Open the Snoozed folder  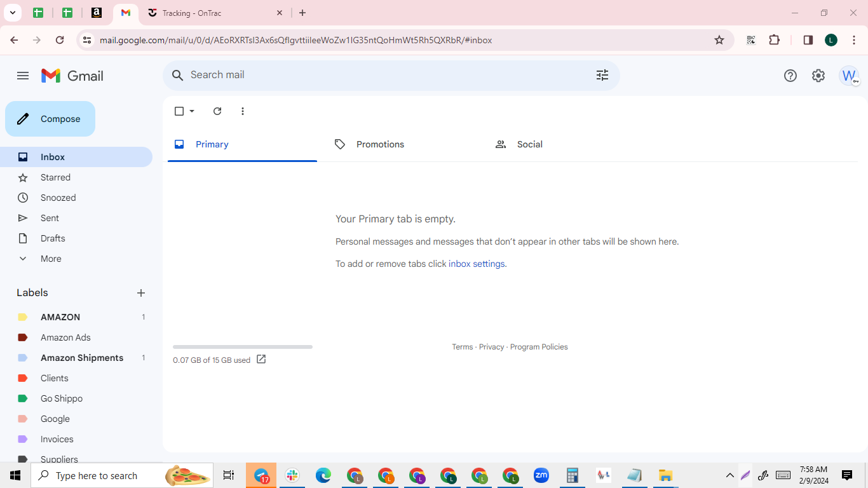point(76,198)
